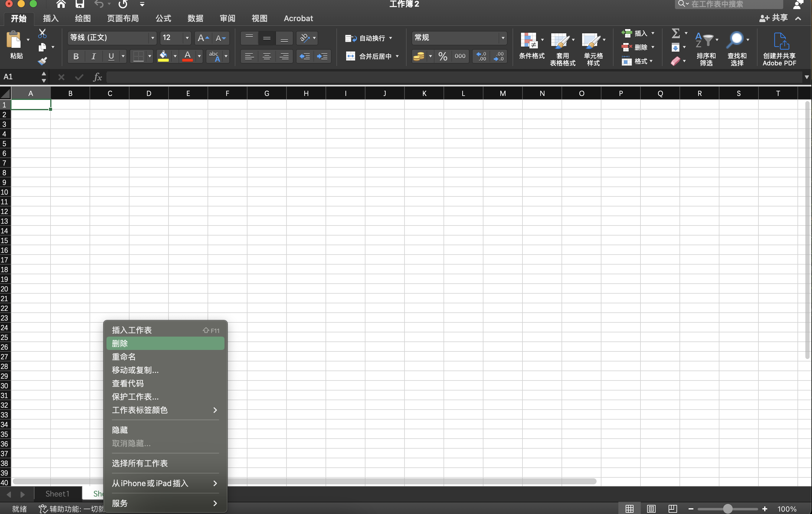Click 创建并共享 Adobe PDF

point(779,49)
